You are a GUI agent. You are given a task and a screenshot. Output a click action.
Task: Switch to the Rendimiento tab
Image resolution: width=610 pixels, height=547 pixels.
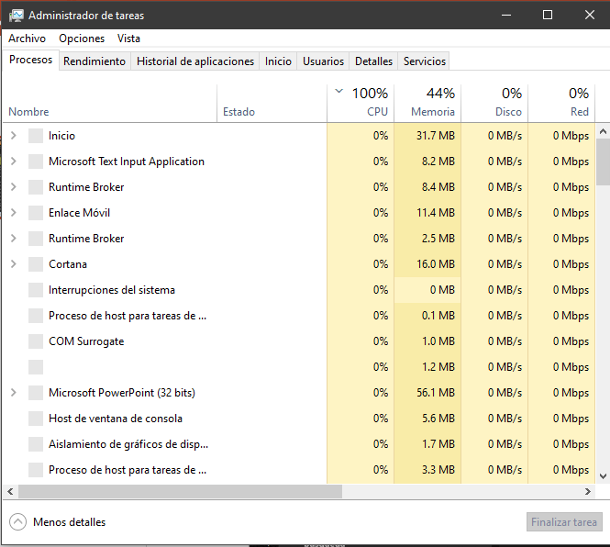click(94, 61)
